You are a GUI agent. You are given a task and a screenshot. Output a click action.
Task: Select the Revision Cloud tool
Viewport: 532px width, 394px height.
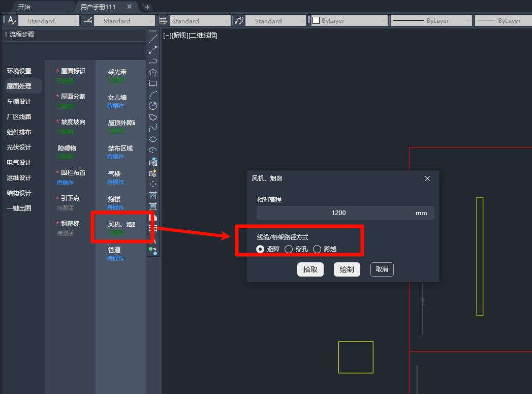(x=153, y=117)
